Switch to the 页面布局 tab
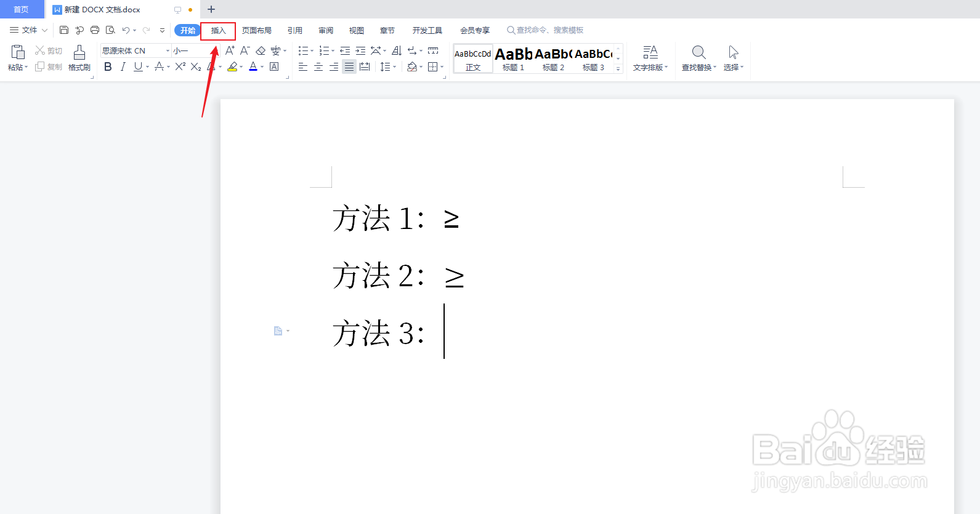The image size is (980, 514). (257, 30)
